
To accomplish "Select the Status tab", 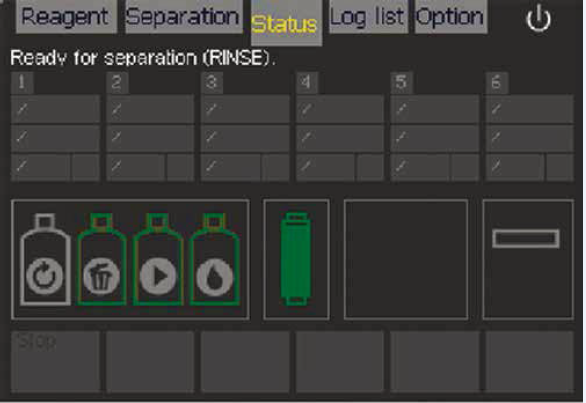I will click(286, 22).
